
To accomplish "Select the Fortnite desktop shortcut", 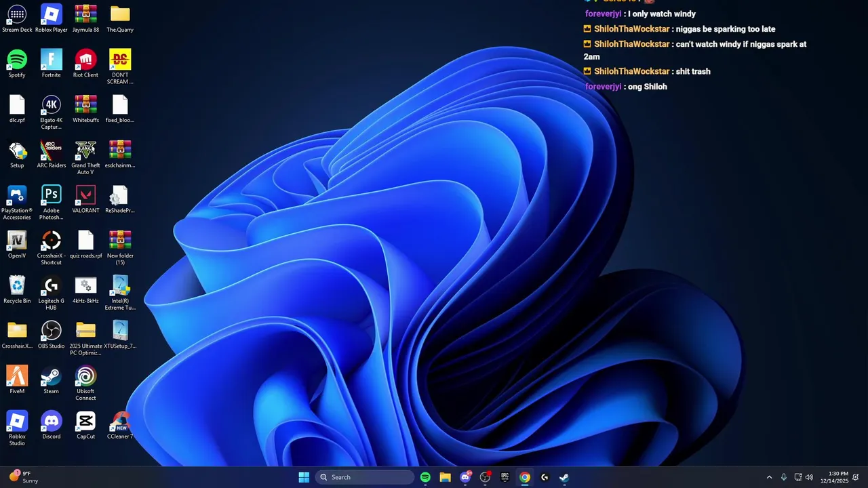I will pos(52,64).
